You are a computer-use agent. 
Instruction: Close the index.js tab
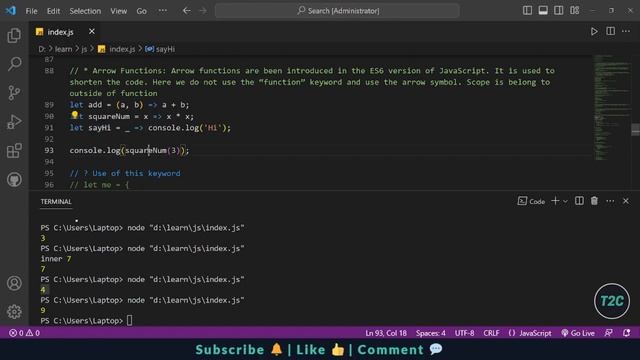coord(92,31)
